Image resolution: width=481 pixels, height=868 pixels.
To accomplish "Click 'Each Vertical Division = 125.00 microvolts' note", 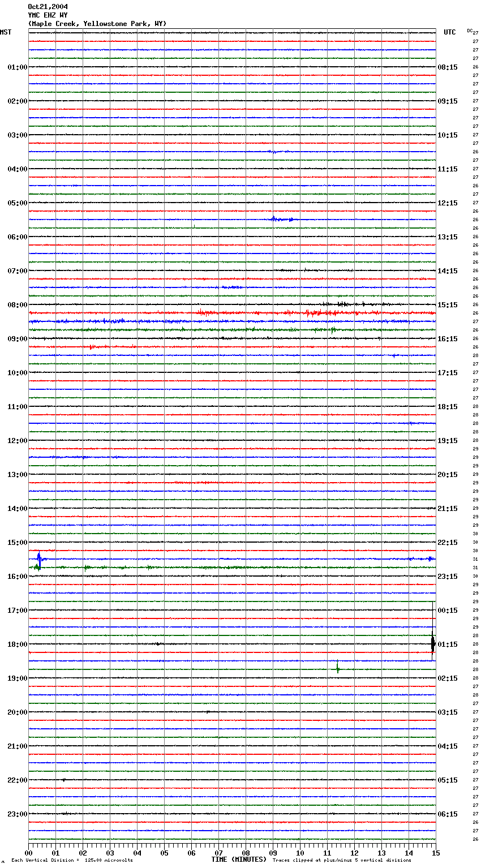I will tap(72, 860).
